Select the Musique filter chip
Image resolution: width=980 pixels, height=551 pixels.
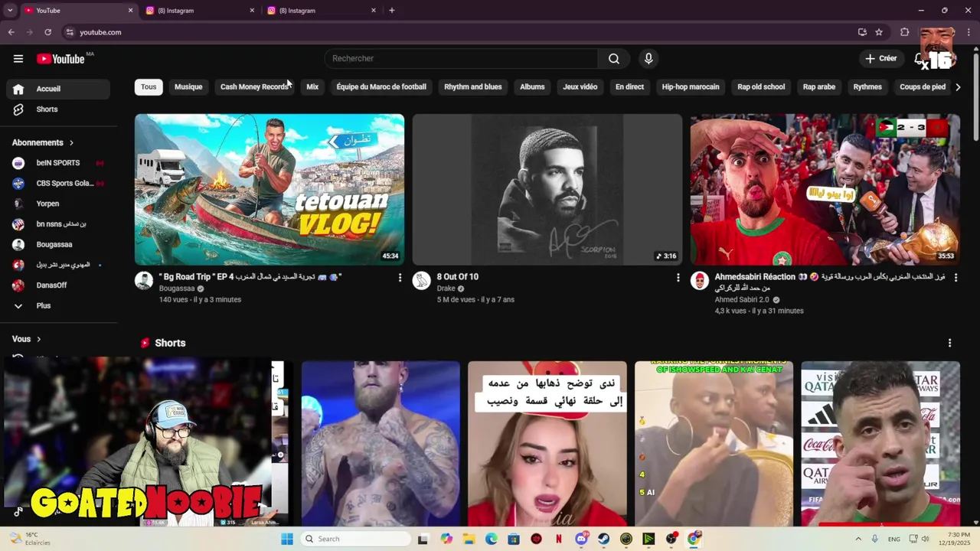(188, 86)
